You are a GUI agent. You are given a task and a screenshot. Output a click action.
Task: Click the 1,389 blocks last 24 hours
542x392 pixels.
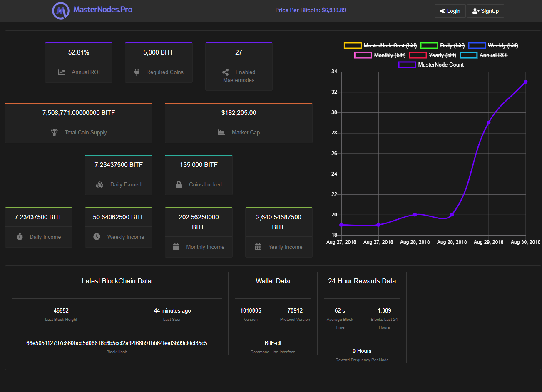click(384, 310)
